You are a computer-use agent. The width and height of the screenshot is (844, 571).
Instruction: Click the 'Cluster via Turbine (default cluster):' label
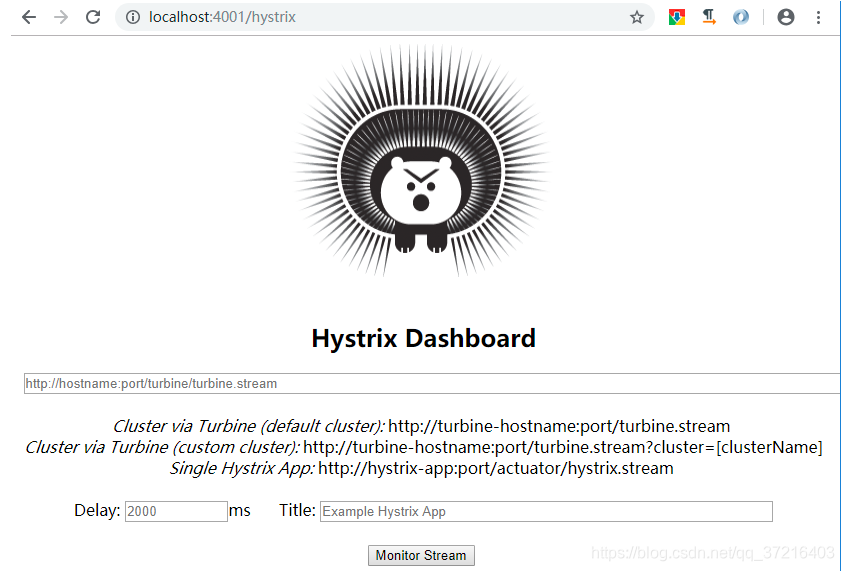pos(249,426)
